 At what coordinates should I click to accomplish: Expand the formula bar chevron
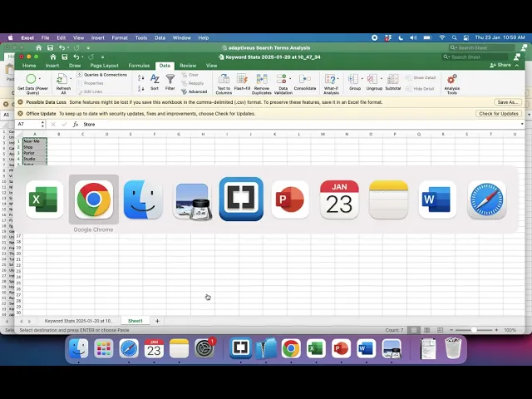click(522, 124)
